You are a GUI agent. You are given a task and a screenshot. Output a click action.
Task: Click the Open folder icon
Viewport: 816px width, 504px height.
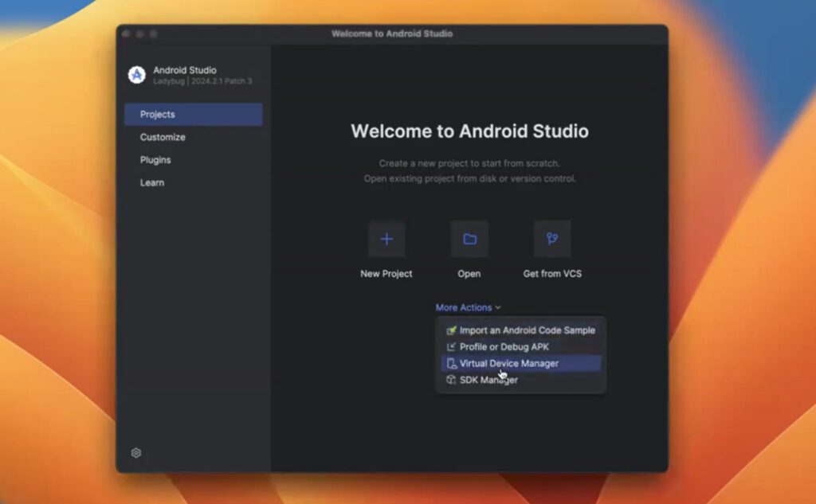(x=469, y=239)
